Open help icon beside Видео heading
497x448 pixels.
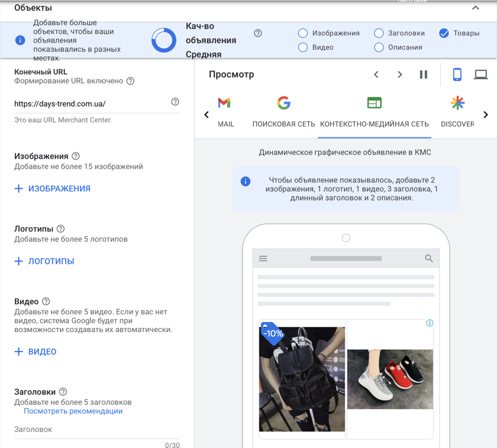click(46, 301)
